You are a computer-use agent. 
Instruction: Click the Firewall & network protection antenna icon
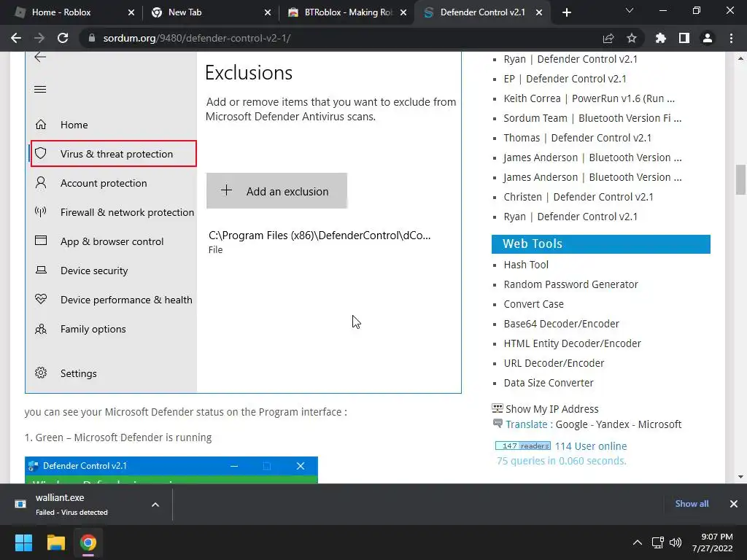pos(41,212)
